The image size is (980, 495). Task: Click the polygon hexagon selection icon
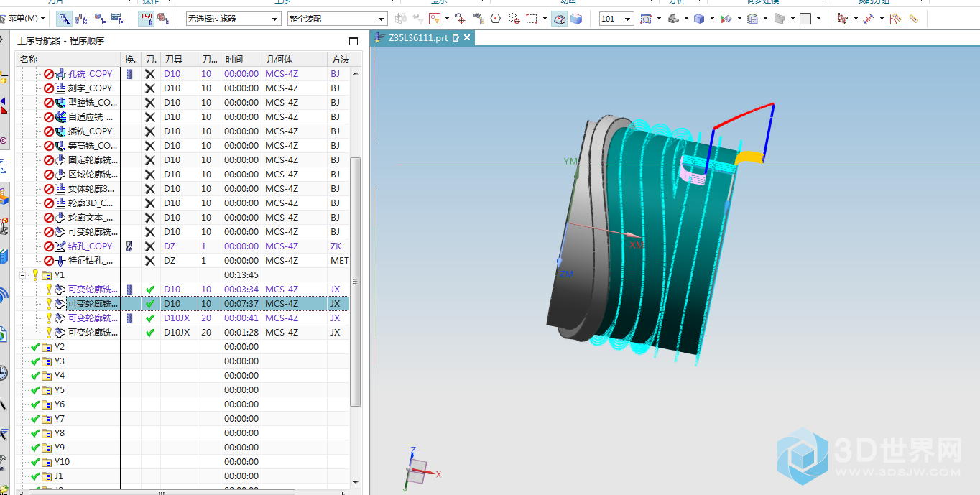[x=495, y=19]
